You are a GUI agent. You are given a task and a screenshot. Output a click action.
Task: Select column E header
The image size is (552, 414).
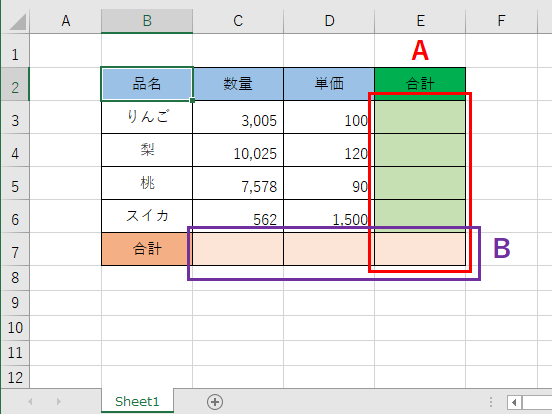[x=420, y=21]
